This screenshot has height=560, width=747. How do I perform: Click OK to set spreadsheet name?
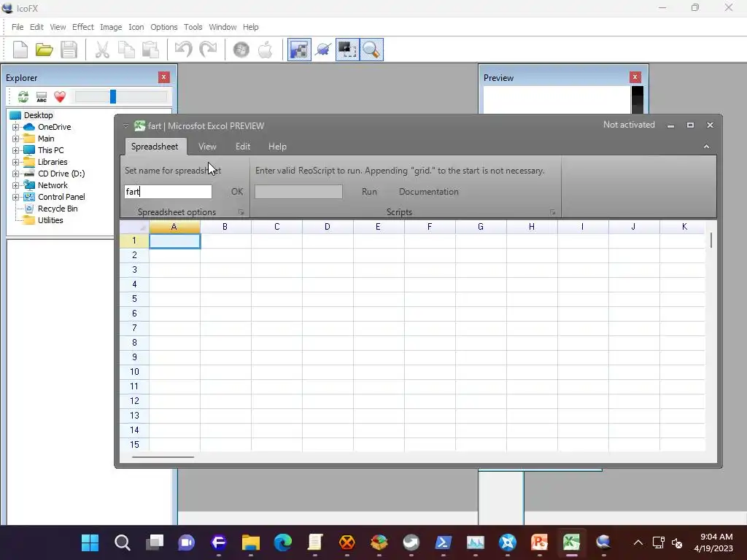tap(237, 192)
